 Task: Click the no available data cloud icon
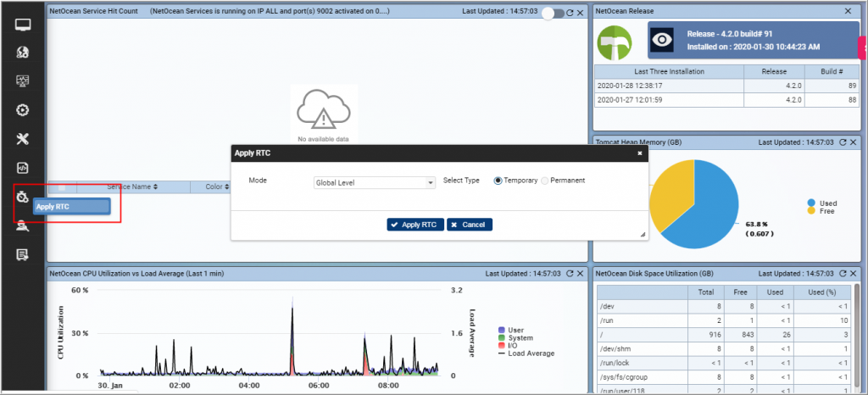click(323, 109)
